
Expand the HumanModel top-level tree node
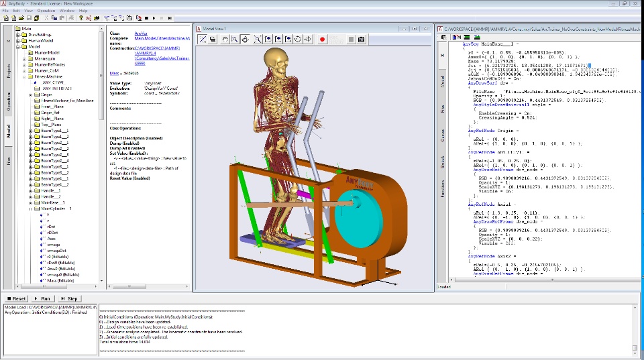coord(18,41)
